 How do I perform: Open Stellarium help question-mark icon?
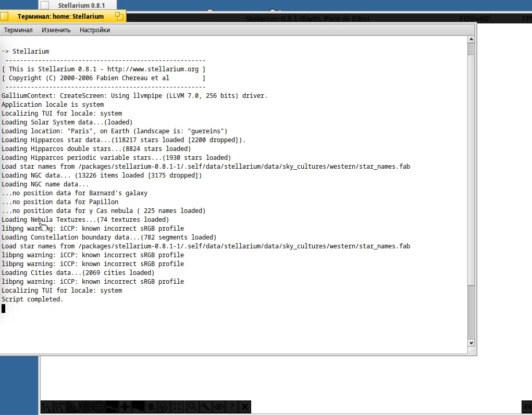pos(232,407)
